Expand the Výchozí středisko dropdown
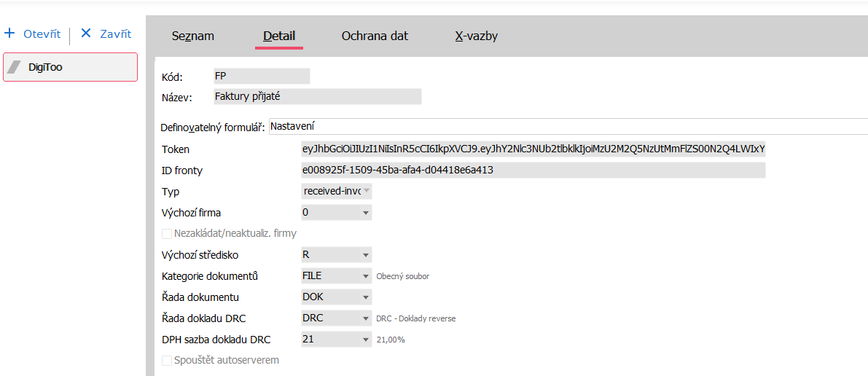Screen dimensions: 868x376 pos(366,255)
